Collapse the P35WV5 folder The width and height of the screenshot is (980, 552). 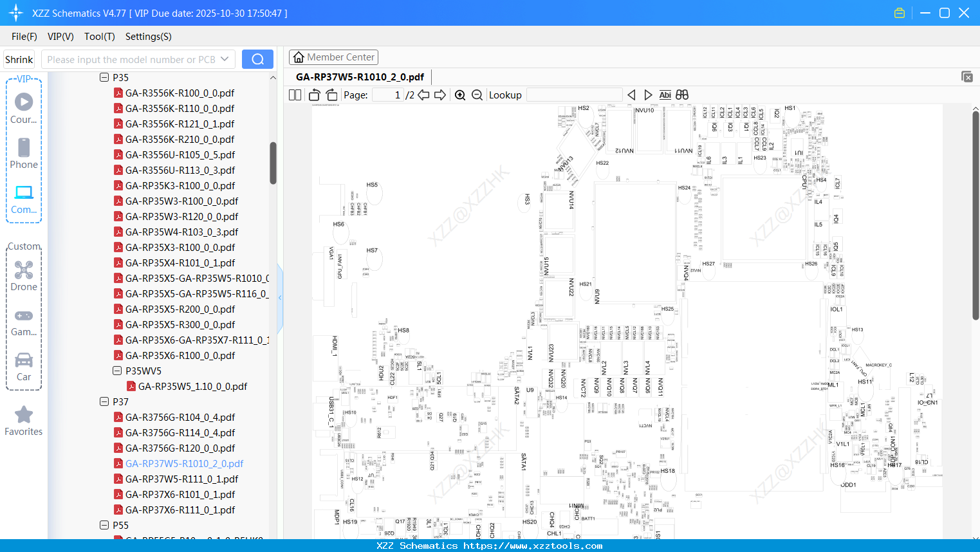click(117, 371)
